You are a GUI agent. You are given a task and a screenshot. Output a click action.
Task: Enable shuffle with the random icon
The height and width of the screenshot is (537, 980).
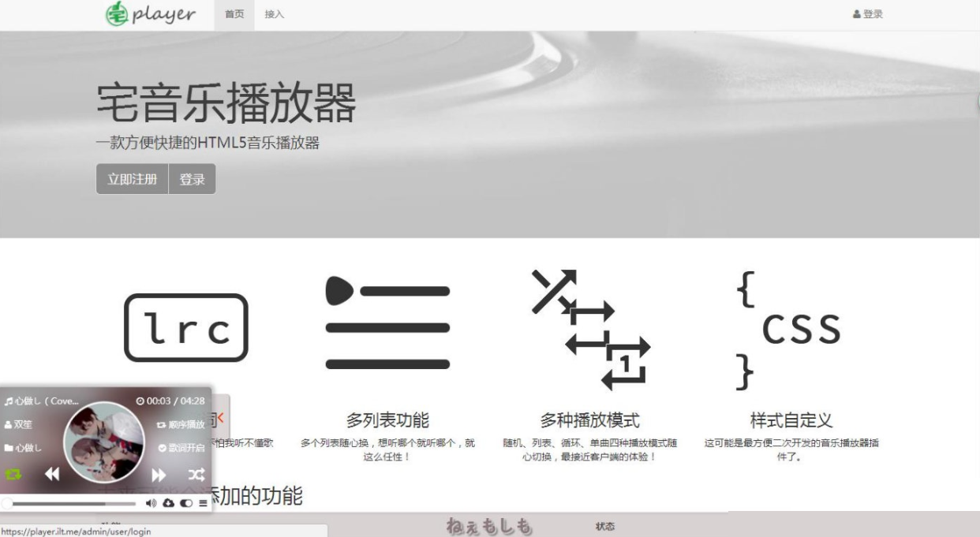[x=196, y=475]
